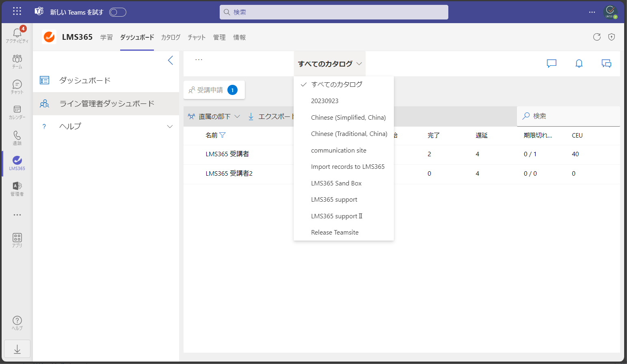The height and width of the screenshot is (364, 627).
Task: Open the Calls (通話) rail icon
Action: click(17, 138)
